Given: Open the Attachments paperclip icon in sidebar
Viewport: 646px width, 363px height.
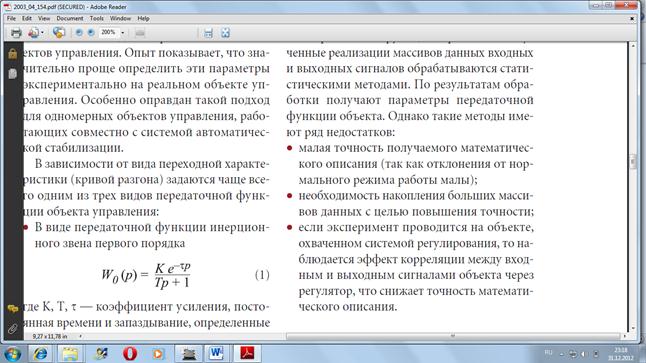Looking at the screenshot, I should 12,328.
